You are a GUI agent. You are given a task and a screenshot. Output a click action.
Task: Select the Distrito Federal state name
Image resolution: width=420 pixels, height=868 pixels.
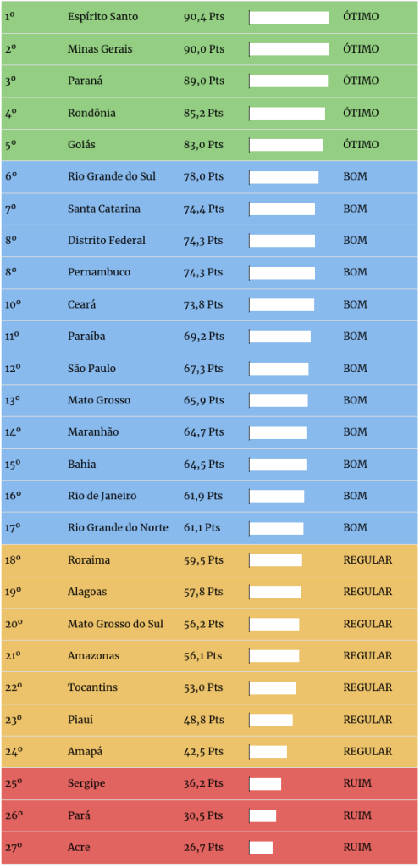[107, 240]
